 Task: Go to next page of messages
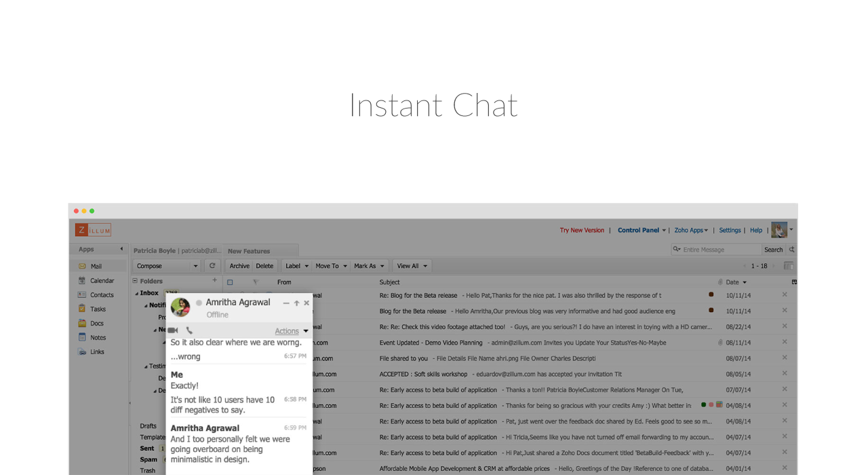pos(774,266)
